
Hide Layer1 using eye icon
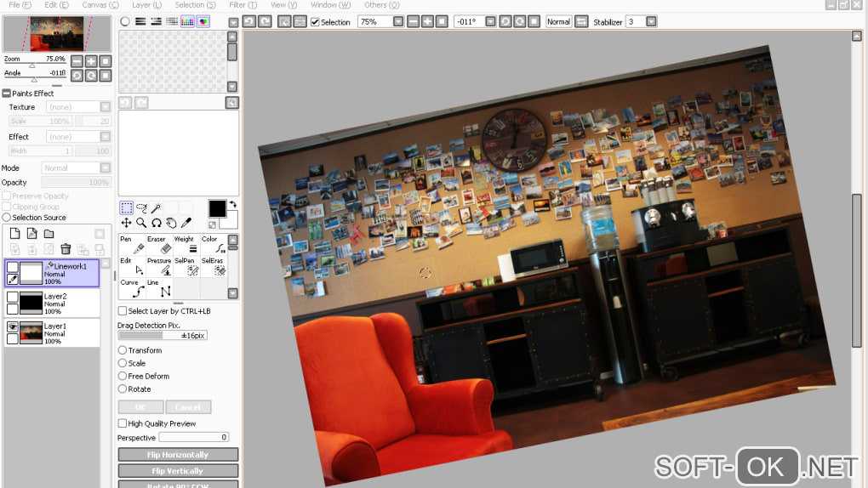pos(12,326)
